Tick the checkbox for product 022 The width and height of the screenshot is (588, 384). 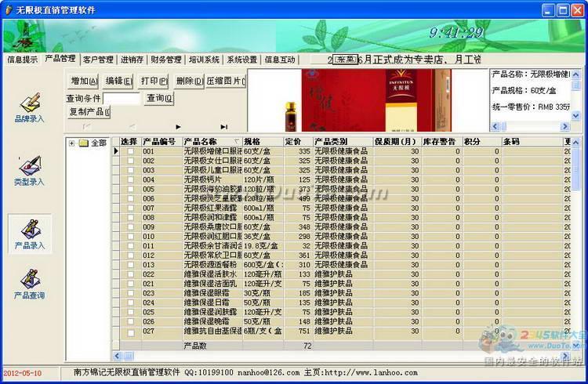click(x=130, y=274)
